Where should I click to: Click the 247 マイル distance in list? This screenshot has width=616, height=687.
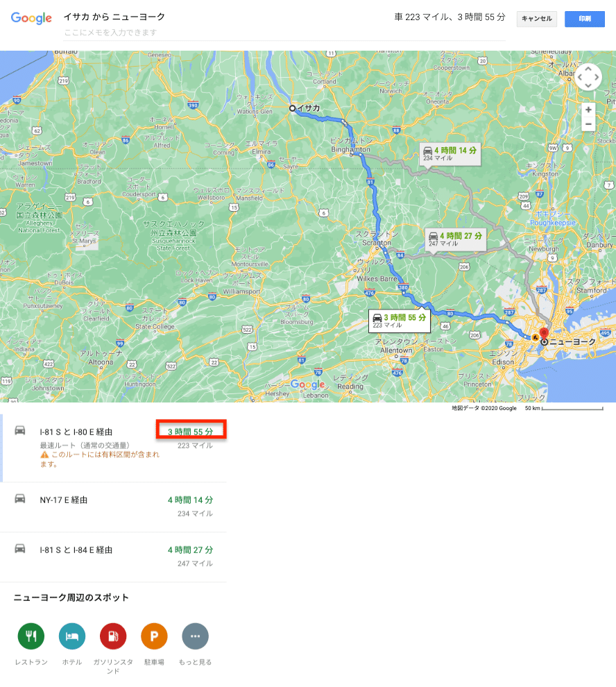pos(195,563)
